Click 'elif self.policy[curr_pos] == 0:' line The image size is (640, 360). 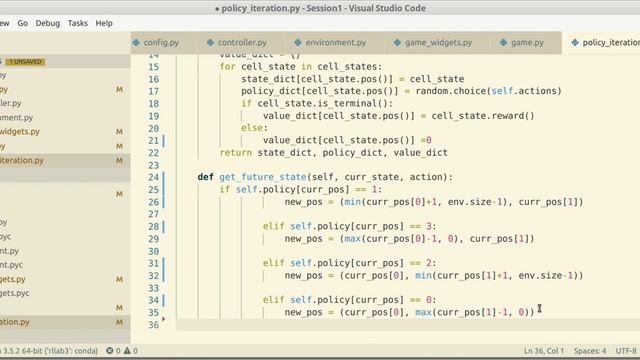pos(350,300)
